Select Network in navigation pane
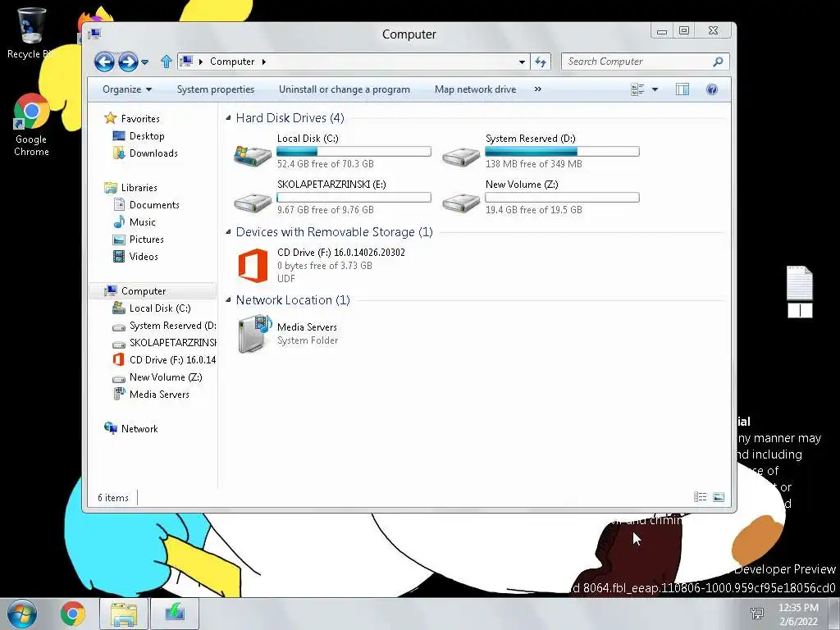The width and height of the screenshot is (840, 630). point(139,428)
